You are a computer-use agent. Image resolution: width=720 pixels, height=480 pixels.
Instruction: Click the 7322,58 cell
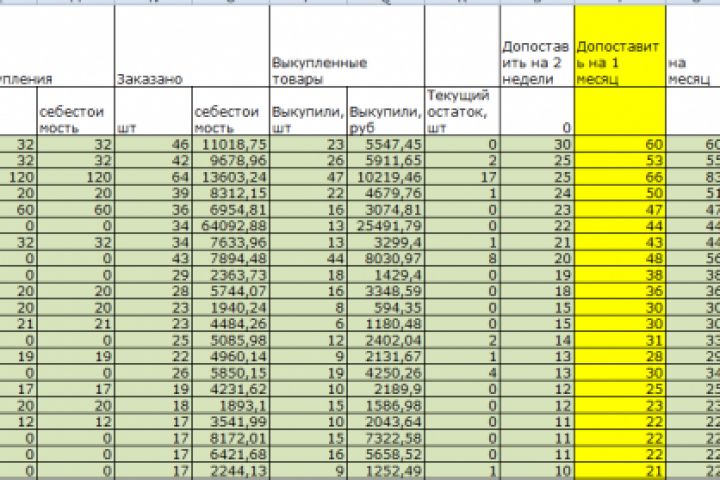pyautogui.click(x=386, y=438)
